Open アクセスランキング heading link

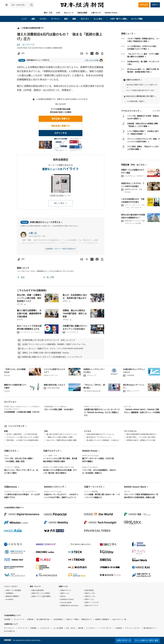pos(131,111)
